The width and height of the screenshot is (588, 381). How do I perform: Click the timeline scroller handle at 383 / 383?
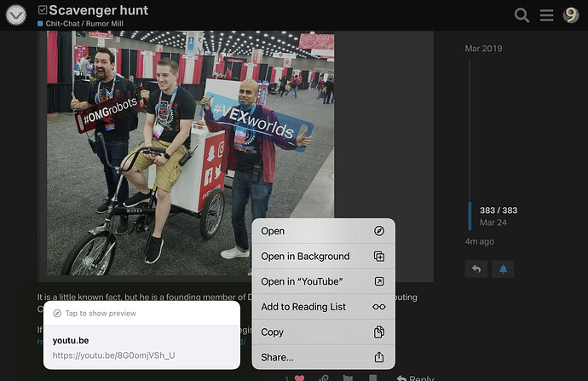470,216
